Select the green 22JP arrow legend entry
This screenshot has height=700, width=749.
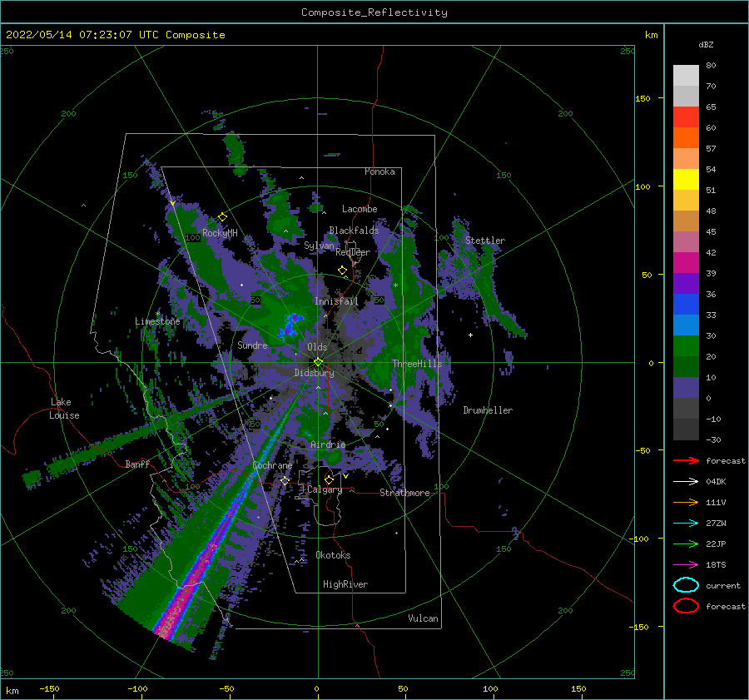[686, 544]
